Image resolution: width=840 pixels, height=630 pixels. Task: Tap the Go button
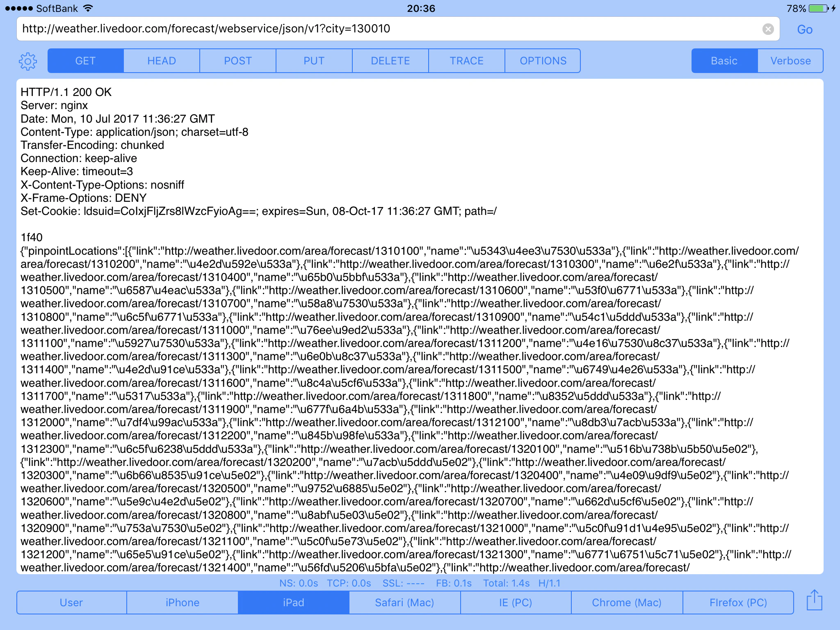pos(805,30)
